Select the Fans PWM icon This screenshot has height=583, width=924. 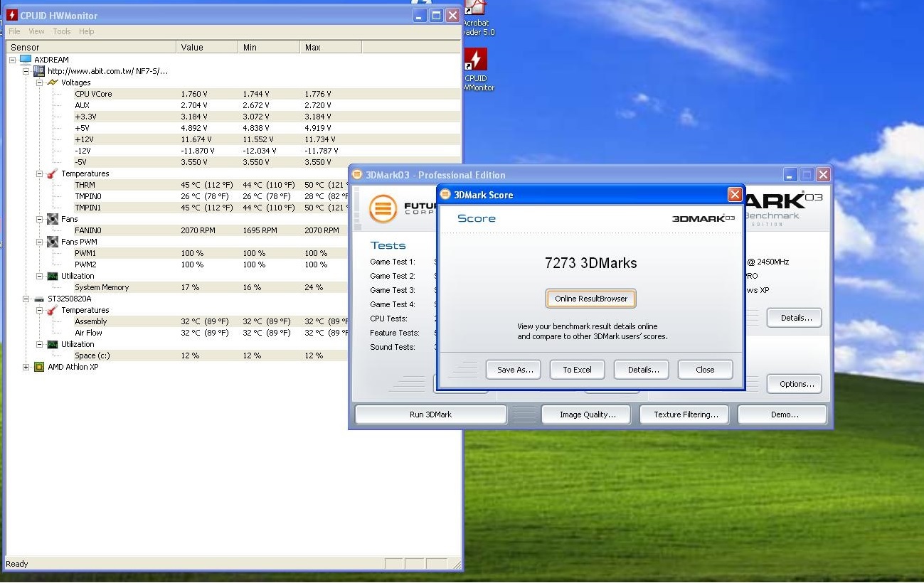click(53, 242)
